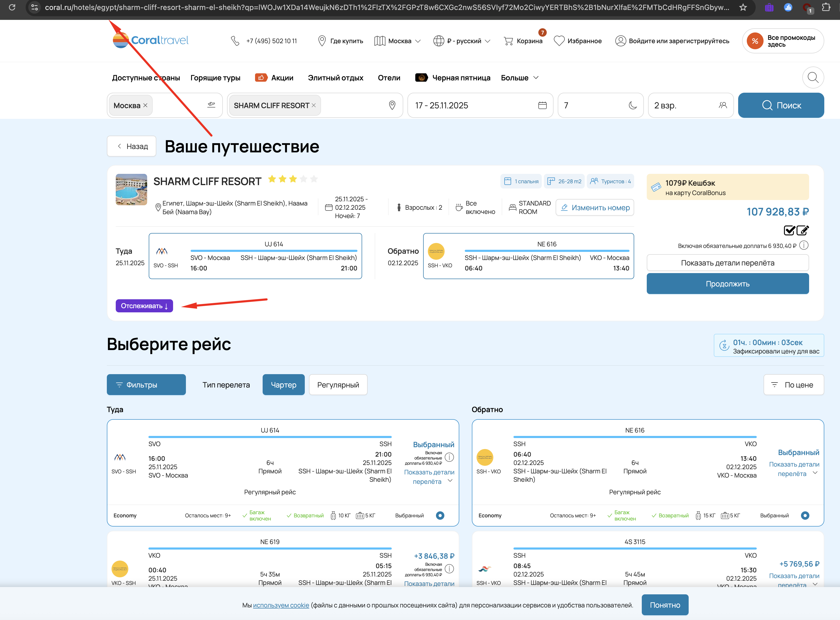Open the shopping cart (Корзина) icon
This screenshot has width=840, height=620.
coord(509,41)
